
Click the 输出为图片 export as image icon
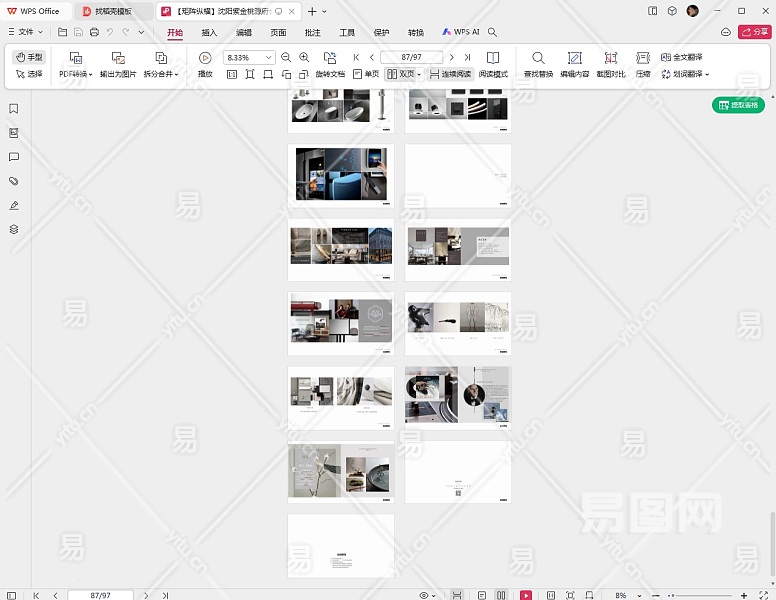pos(118,58)
